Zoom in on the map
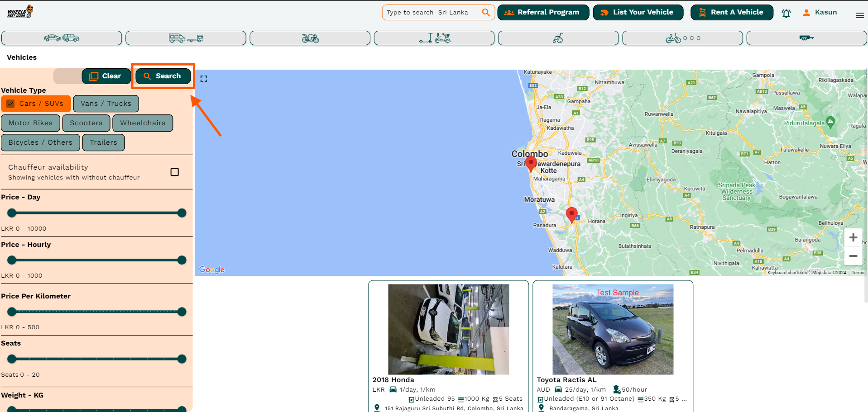 [x=853, y=238]
